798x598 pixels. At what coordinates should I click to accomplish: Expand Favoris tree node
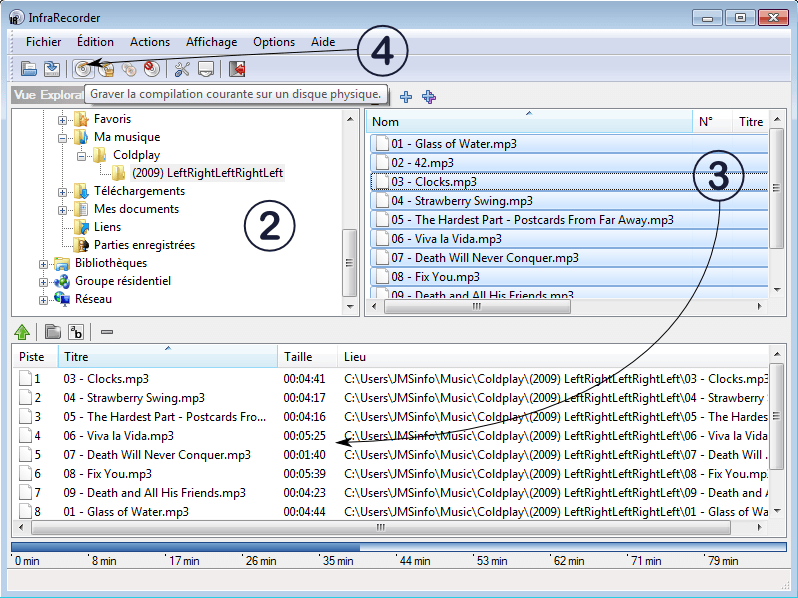62,121
